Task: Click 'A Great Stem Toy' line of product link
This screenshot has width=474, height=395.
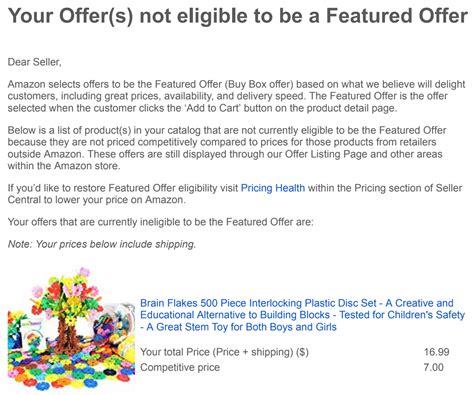Action: tap(238, 327)
